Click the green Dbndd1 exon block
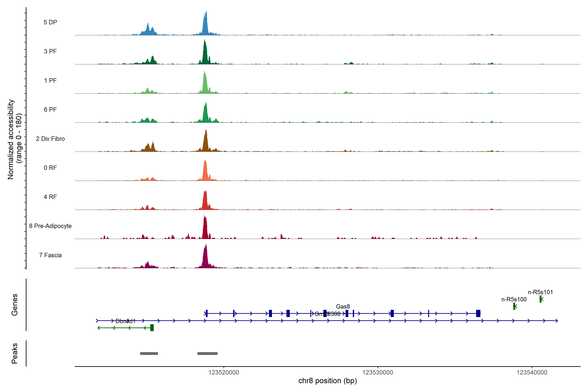588x392 pixels. [152, 328]
